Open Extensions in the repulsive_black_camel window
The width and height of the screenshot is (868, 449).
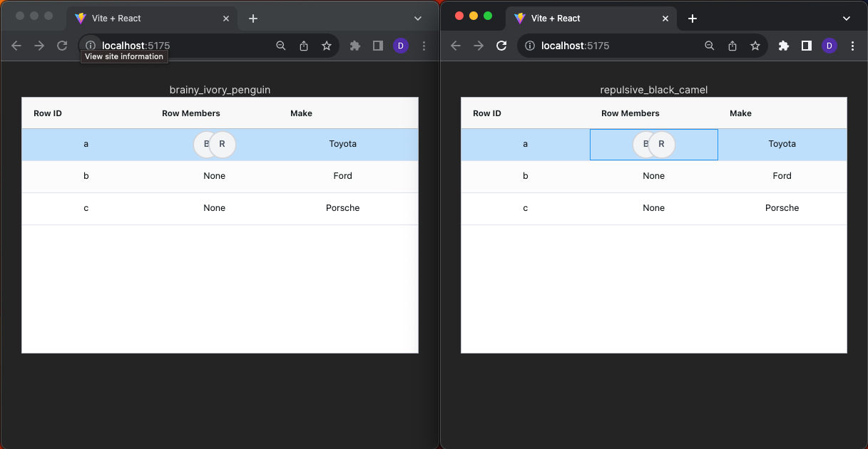coord(784,46)
